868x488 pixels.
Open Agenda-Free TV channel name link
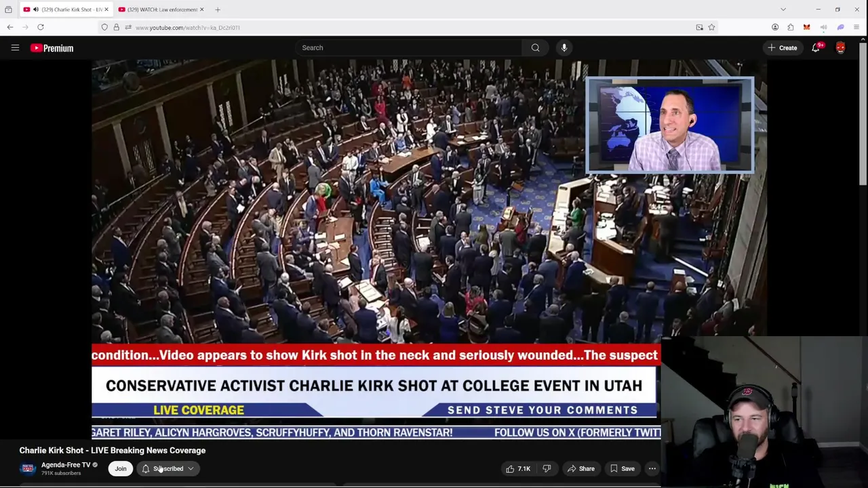pyautogui.click(x=66, y=465)
